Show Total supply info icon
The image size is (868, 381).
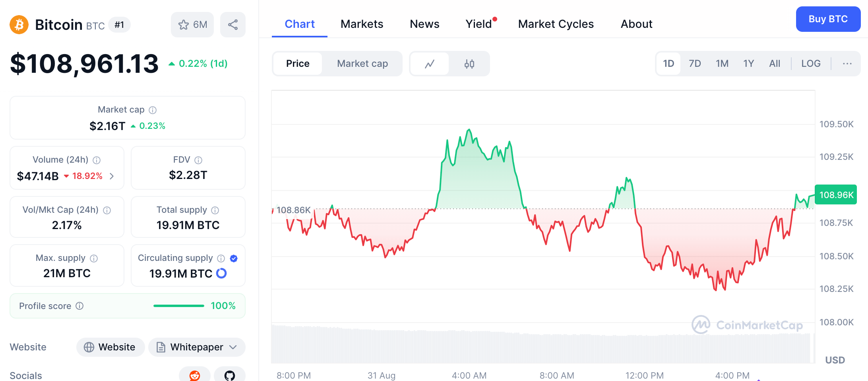coord(215,210)
